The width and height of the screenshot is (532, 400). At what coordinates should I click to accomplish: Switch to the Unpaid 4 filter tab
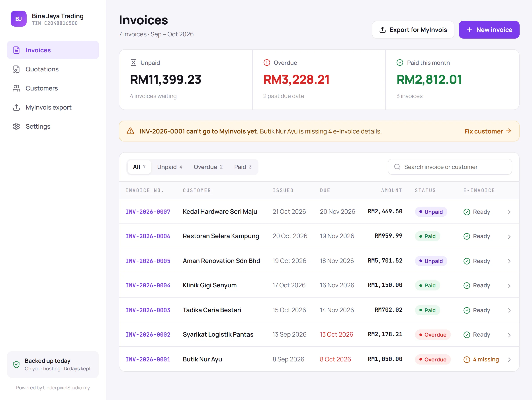coord(170,167)
